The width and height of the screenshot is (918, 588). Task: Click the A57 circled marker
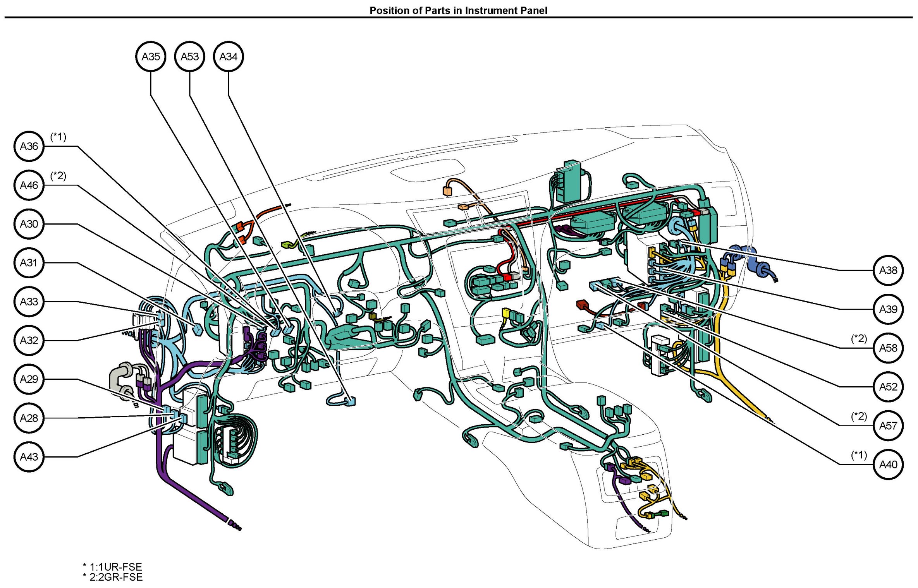[888, 425]
